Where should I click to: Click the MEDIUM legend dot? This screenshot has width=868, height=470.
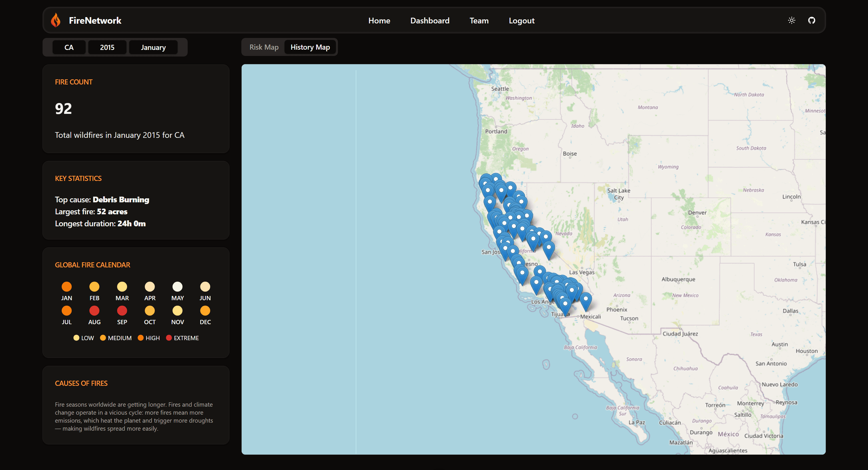(103, 338)
